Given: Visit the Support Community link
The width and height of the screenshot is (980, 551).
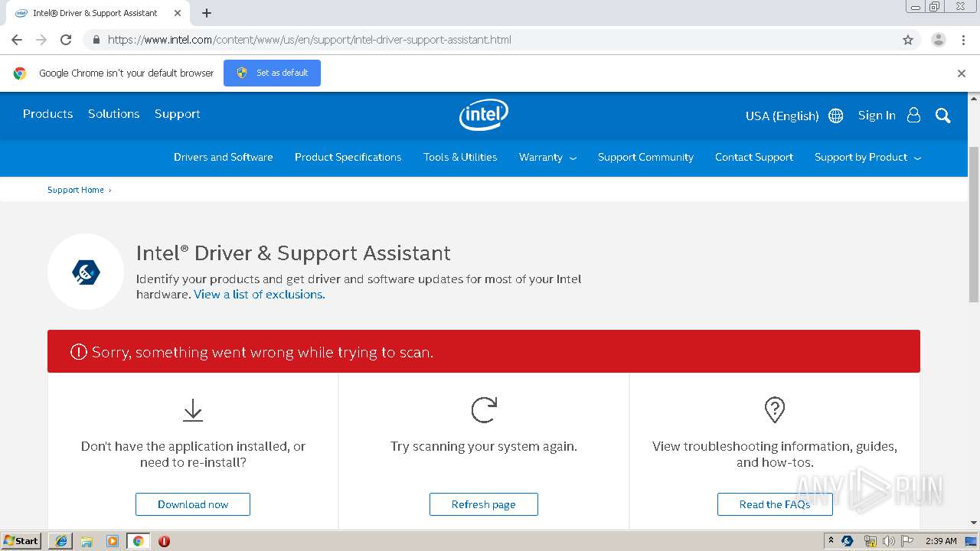Looking at the screenshot, I should tap(645, 158).
